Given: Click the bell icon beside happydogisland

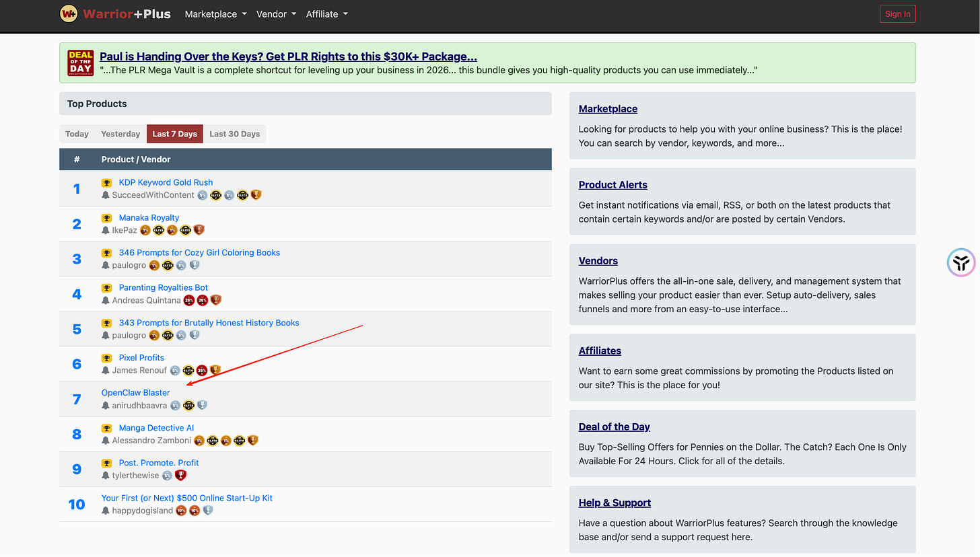Looking at the screenshot, I should (x=106, y=511).
